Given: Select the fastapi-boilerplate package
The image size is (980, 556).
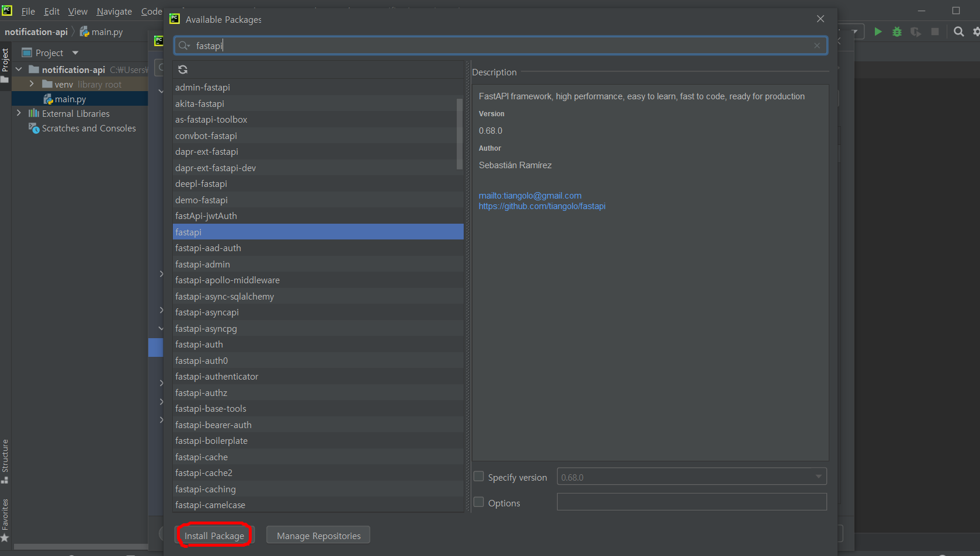Looking at the screenshot, I should pos(318,440).
